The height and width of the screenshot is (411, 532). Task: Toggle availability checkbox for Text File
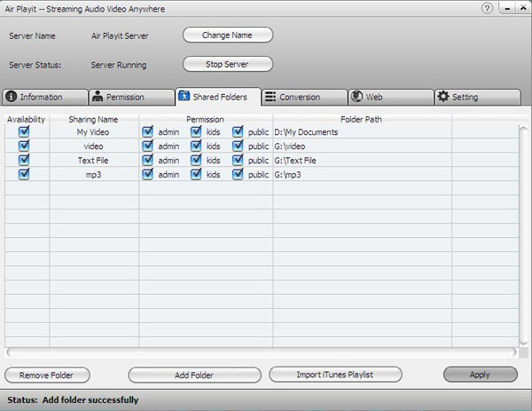[24, 160]
